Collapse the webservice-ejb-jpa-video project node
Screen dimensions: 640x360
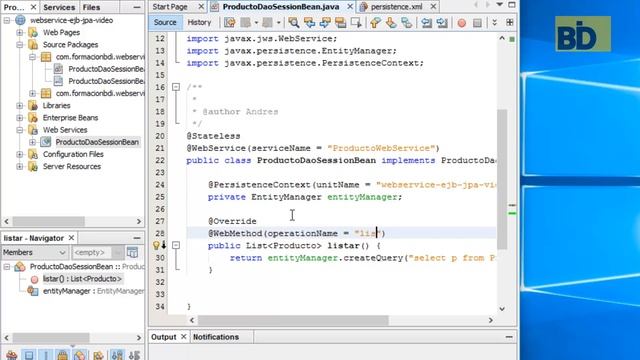(7, 20)
